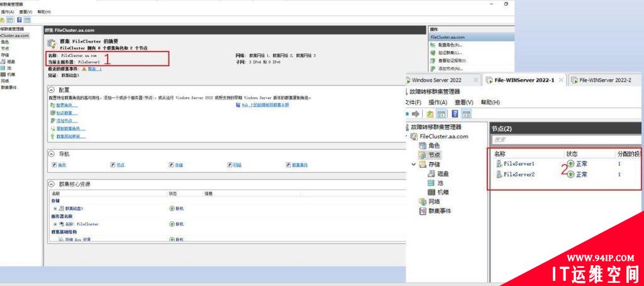The width and height of the screenshot is (644, 286).
Task: Click help icon in front window toolbar
Action: tap(455, 114)
